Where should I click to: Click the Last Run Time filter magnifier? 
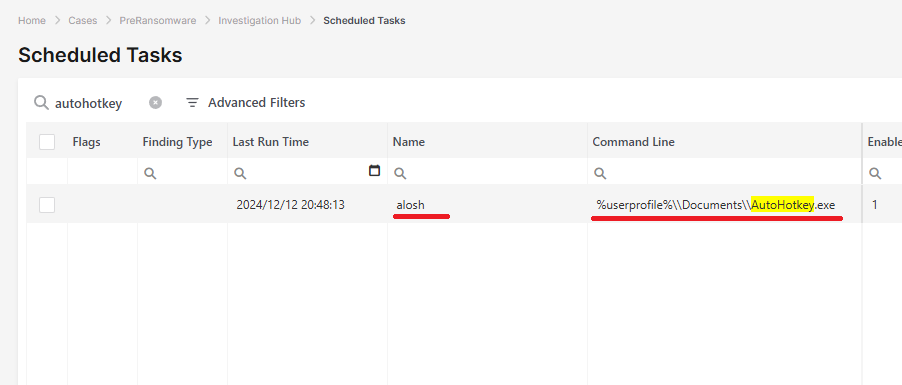(240, 173)
